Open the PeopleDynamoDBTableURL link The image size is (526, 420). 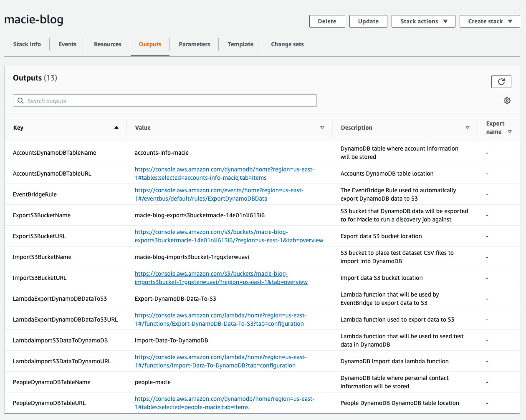[x=225, y=403]
